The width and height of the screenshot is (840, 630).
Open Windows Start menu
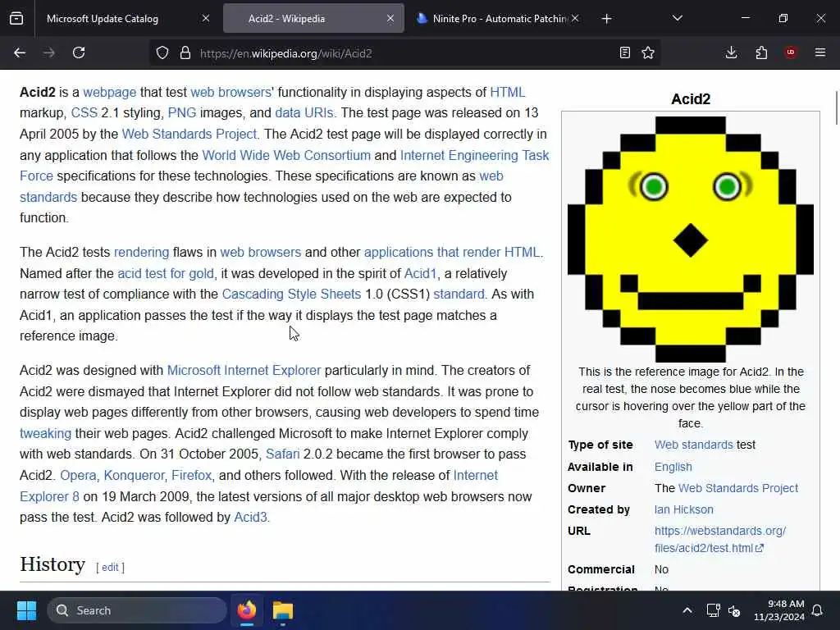[26, 610]
